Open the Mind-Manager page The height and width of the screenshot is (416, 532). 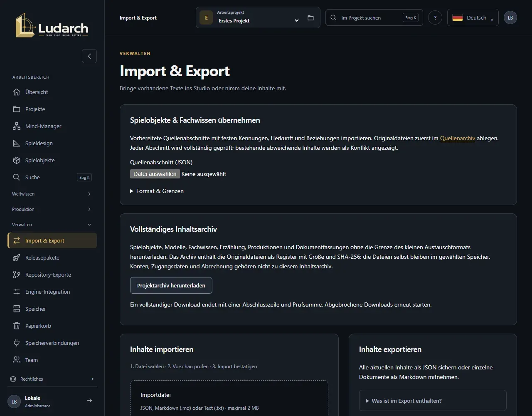[52, 126]
